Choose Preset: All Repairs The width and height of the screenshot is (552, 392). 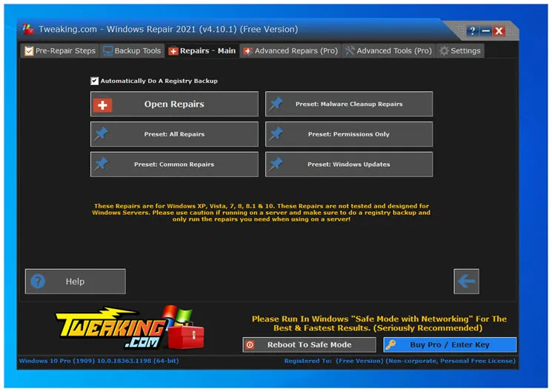(x=174, y=134)
